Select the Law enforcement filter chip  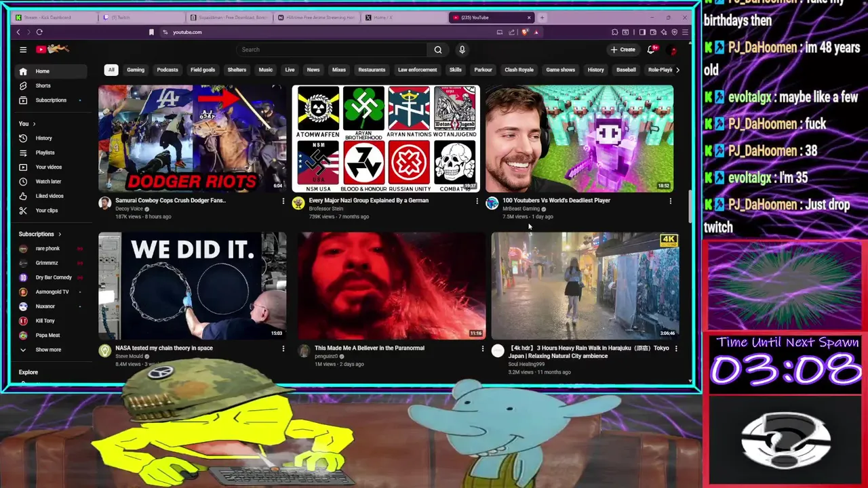417,70
